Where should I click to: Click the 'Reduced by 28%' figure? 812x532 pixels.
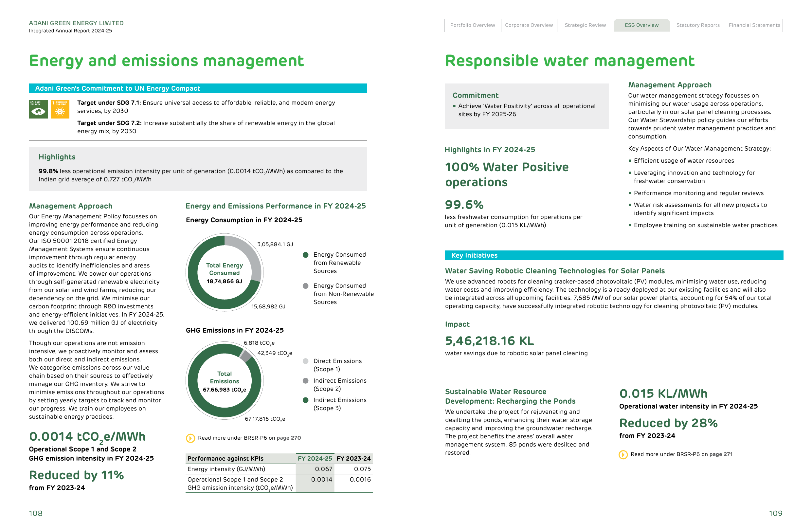click(668, 423)
